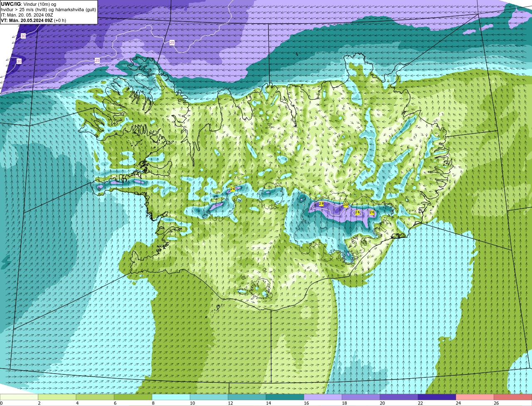Click the legend scale value "16"
This screenshot has width=532, height=406.
306,403
